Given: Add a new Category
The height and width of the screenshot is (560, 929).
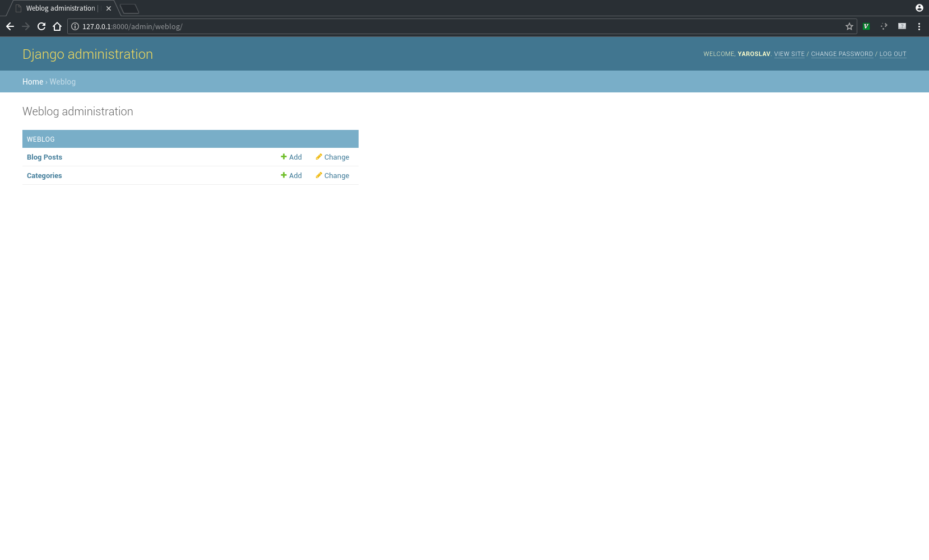Looking at the screenshot, I should [291, 176].
